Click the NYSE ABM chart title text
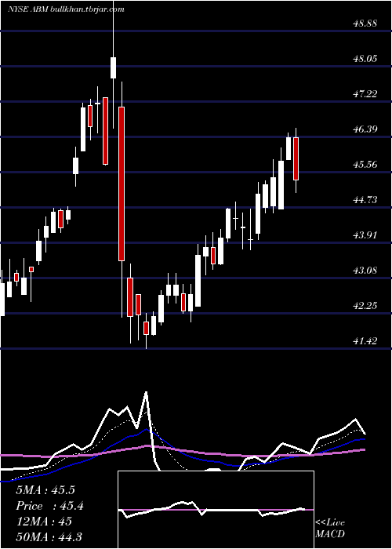This screenshot has width=392, height=549. point(66,9)
